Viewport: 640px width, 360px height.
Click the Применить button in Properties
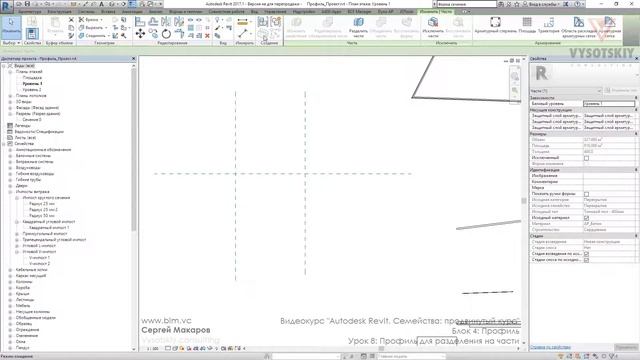pos(625,347)
